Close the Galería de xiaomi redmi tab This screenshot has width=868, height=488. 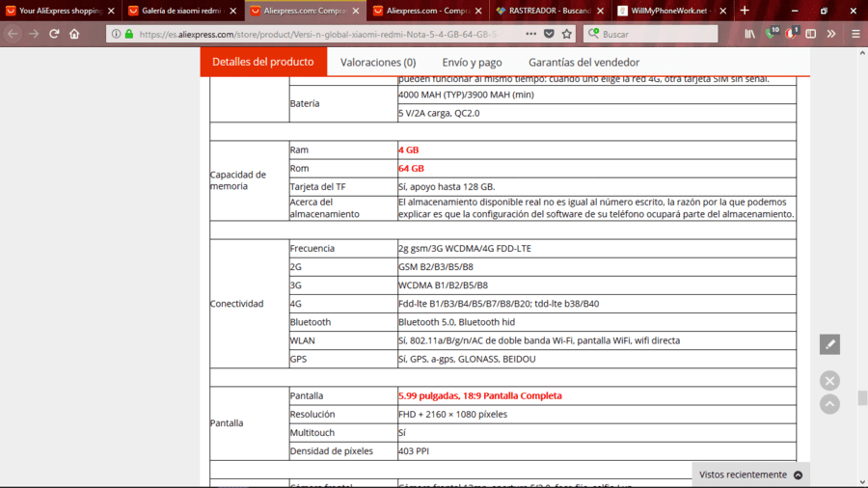click(x=233, y=11)
